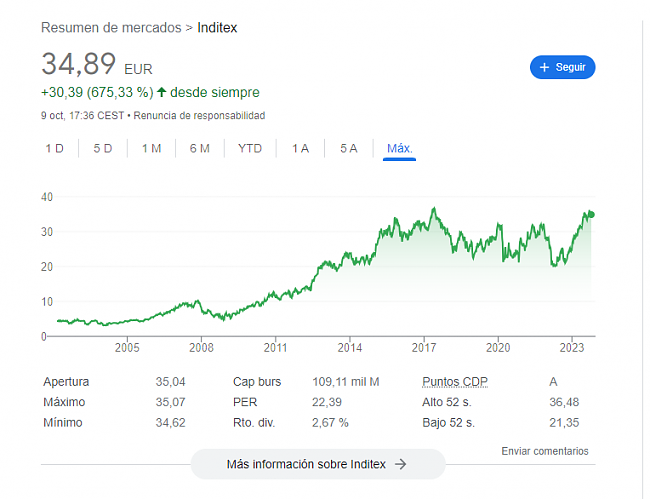650x499 pixels.
Task: Click the 10 label on the price axis
Action: pos(47,302)
